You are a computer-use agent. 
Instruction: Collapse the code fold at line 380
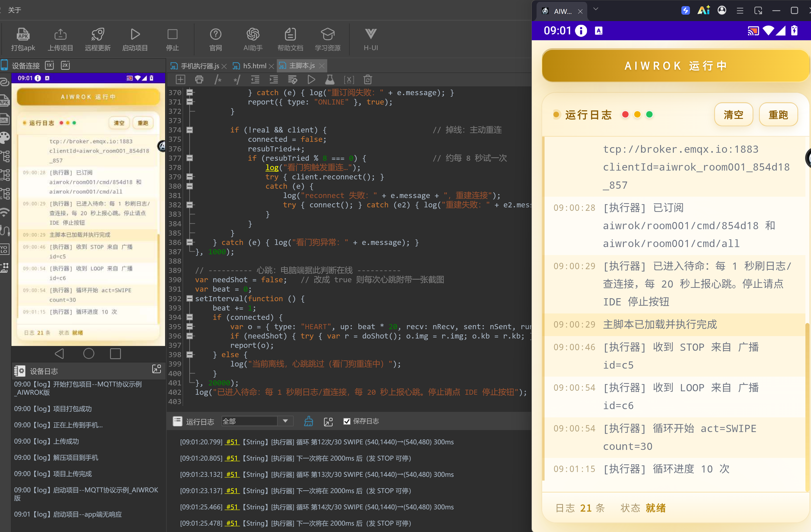pyautogui.click(x=189, y=186)
